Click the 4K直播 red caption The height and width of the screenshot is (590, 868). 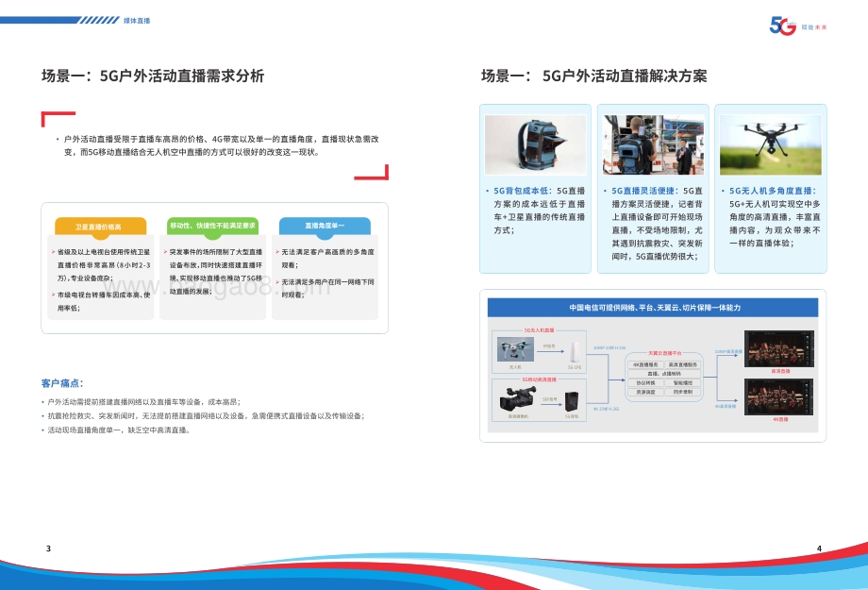click(x=780, y=419)
